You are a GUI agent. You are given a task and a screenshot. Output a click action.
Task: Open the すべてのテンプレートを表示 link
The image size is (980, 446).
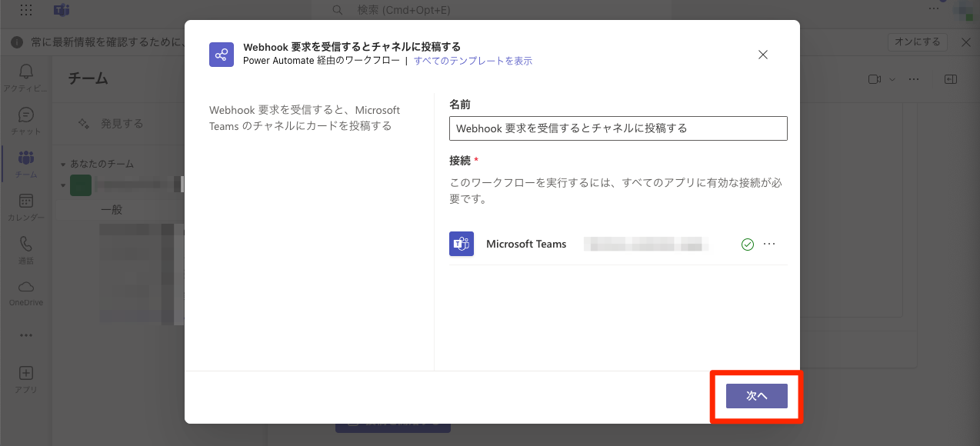point(473,61)
